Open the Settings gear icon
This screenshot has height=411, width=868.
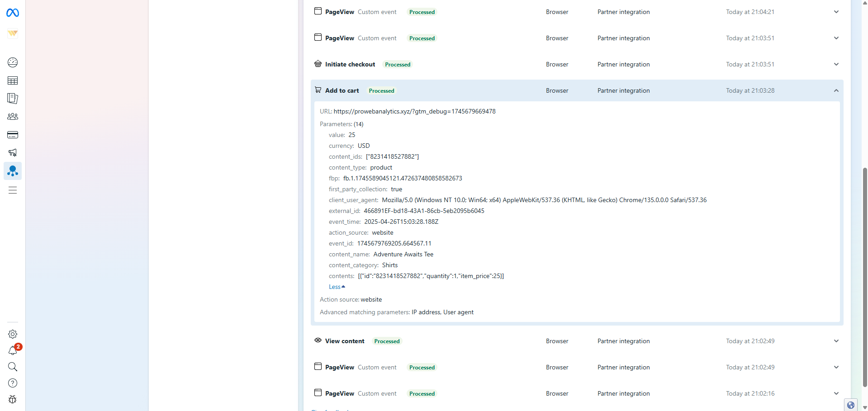point(13,334)
